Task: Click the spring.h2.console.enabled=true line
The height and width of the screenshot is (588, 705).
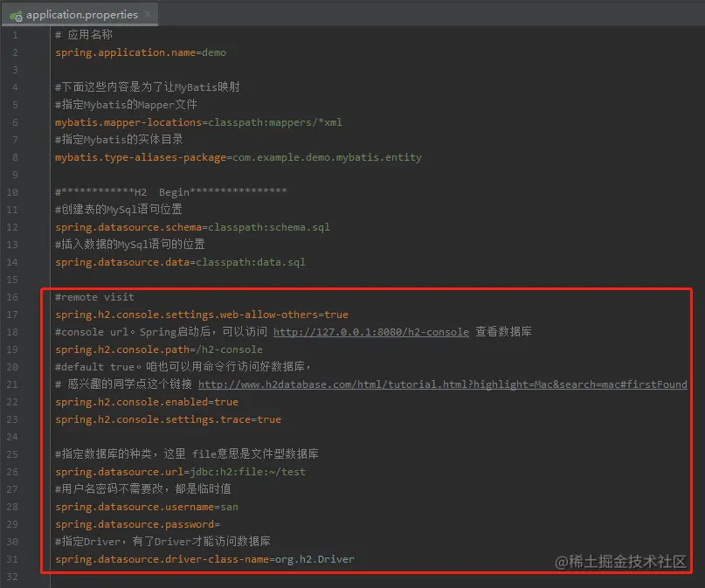Action: [x=147, y=402]
